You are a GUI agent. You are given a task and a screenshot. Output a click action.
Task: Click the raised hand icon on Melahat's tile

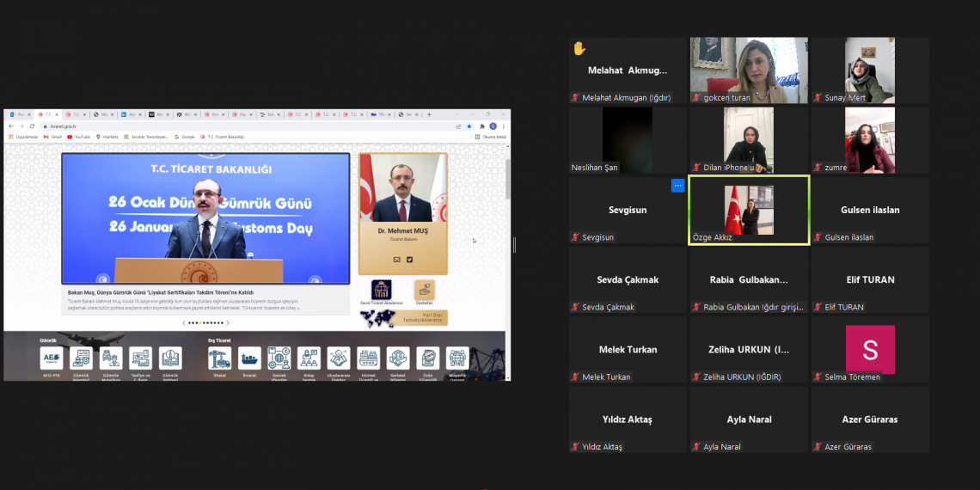tap(579, 48)
